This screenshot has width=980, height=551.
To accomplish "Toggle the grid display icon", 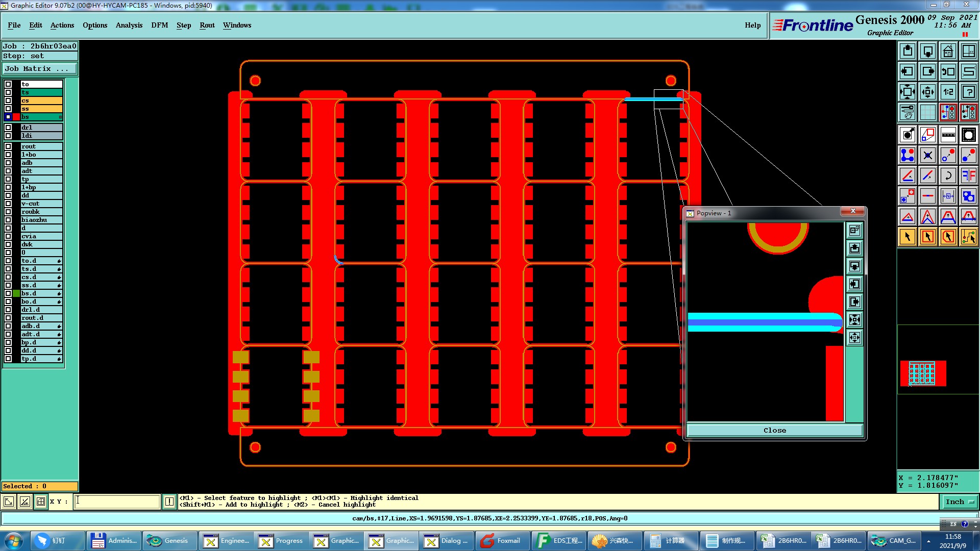I will pyautogui.click(x=927, y=112).
